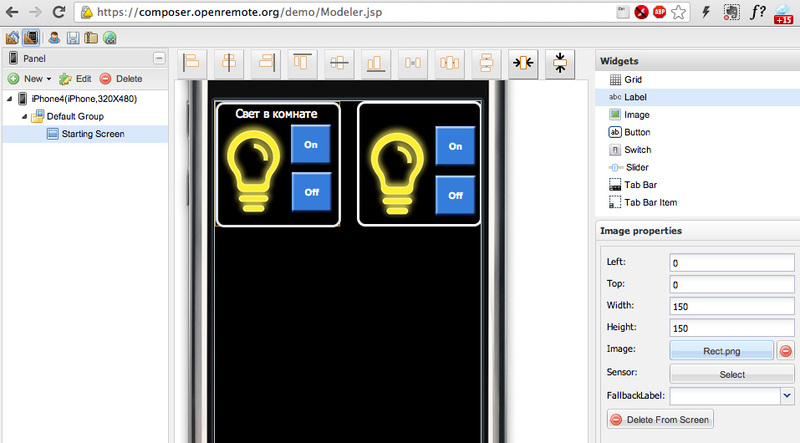This screenshot has height=443, width=800.
Task: Align widgets to horizontal center
Action: 229,63
